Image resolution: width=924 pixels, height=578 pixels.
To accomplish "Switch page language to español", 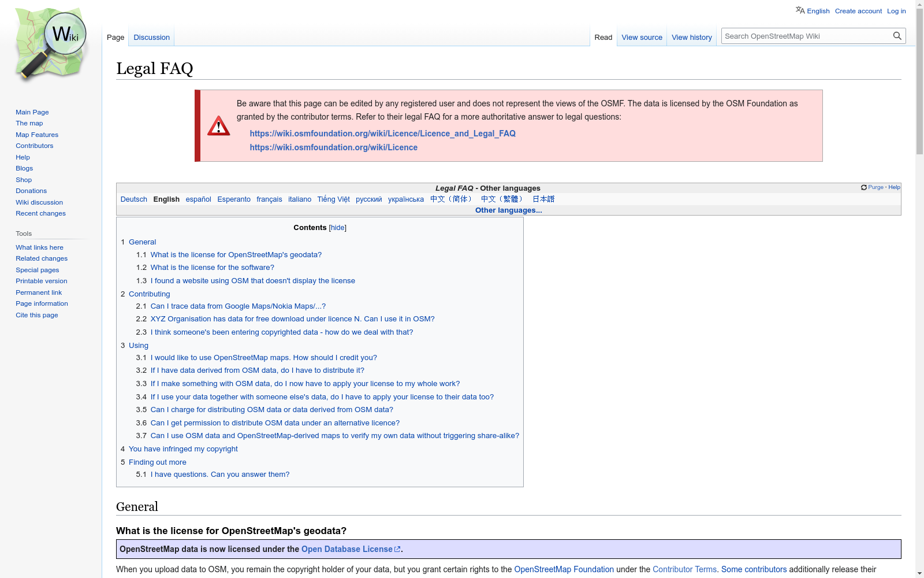I will 199,199.
